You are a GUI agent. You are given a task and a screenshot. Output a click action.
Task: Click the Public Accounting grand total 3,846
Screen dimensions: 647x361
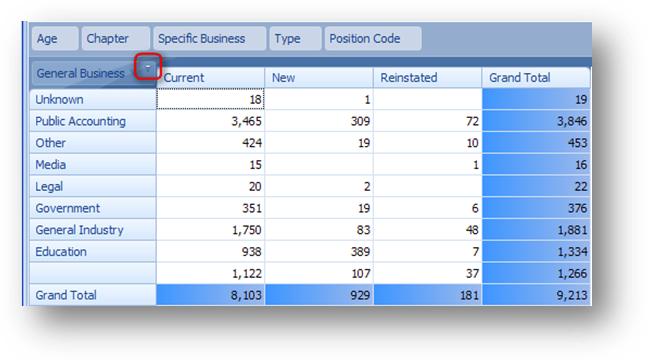[536, 121]
